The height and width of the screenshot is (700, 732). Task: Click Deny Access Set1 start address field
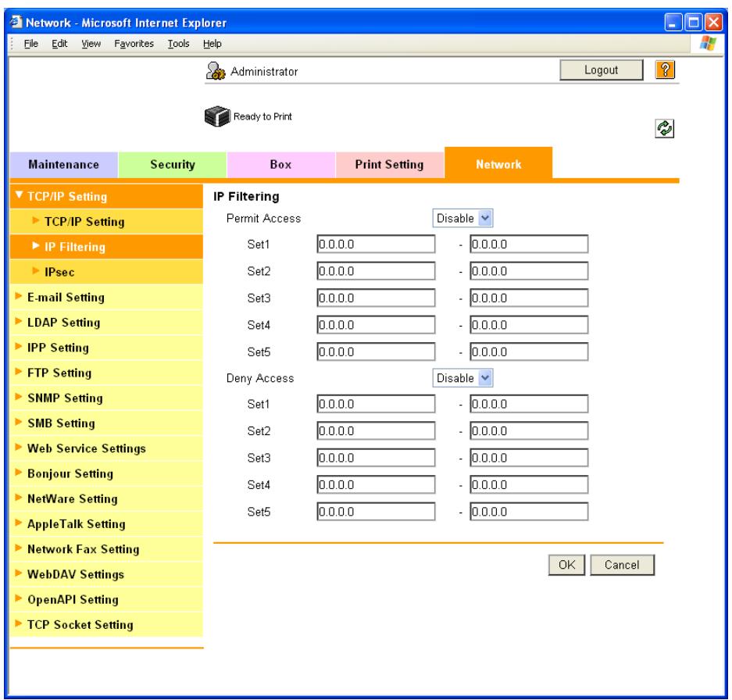pos(376,404)
